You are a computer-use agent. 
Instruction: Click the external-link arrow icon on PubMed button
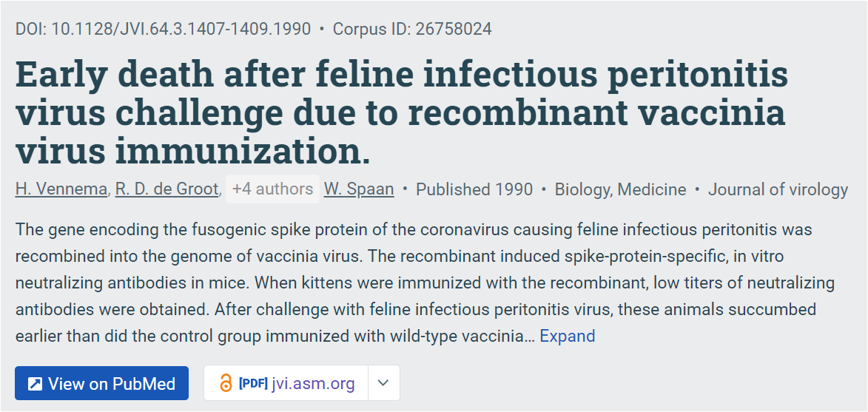(35, 384)
